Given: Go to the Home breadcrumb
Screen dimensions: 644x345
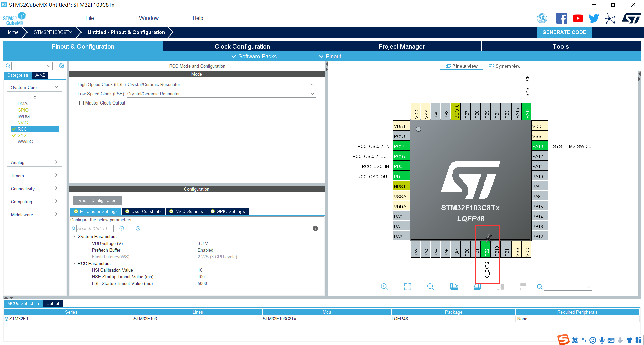Looking at the screenshot, I should click(12, 32).
